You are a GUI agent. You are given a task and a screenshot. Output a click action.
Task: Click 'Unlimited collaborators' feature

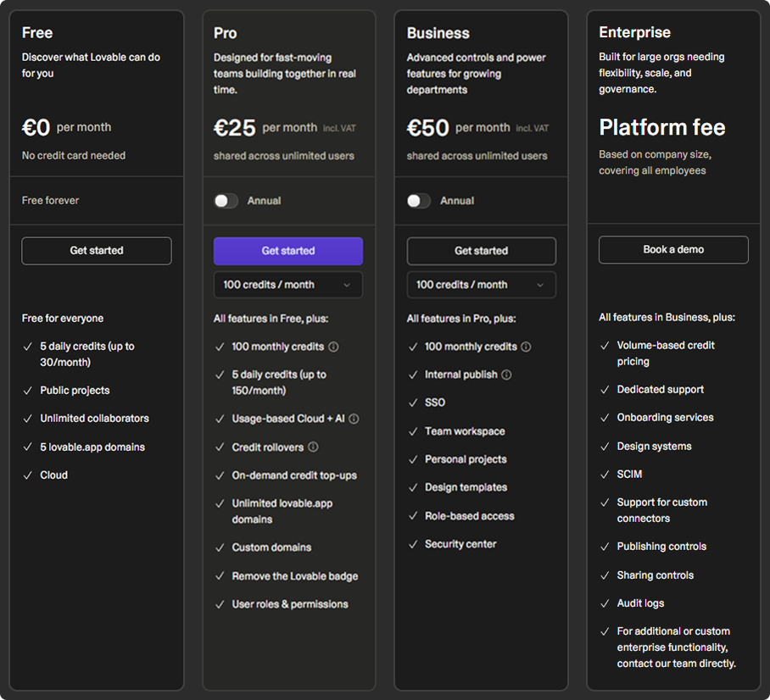(94, 419)
